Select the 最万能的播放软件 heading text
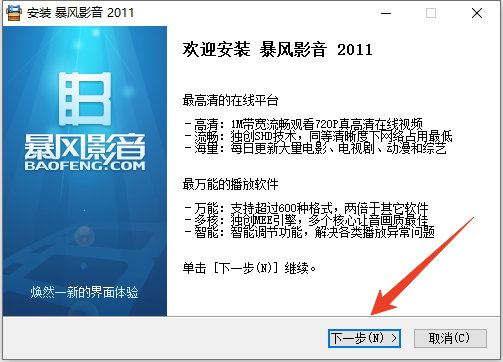The height and width of the screenshot is (362, 503). (230, 184)
